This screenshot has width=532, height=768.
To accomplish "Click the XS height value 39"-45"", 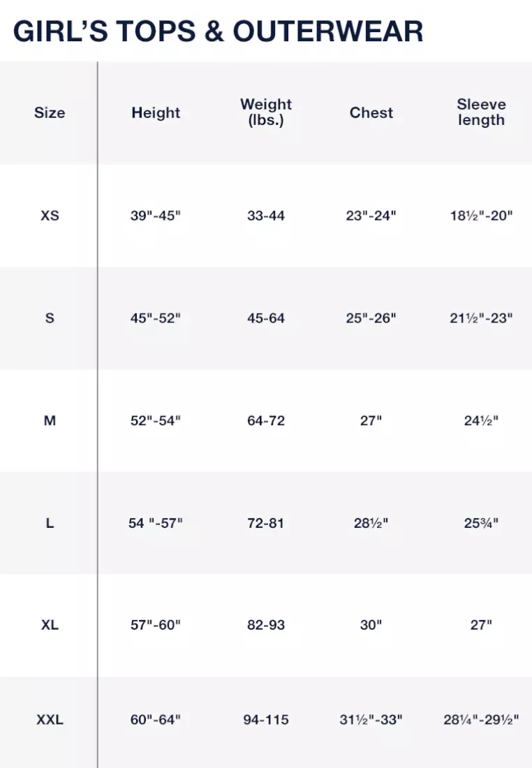I will coord(156,216).
